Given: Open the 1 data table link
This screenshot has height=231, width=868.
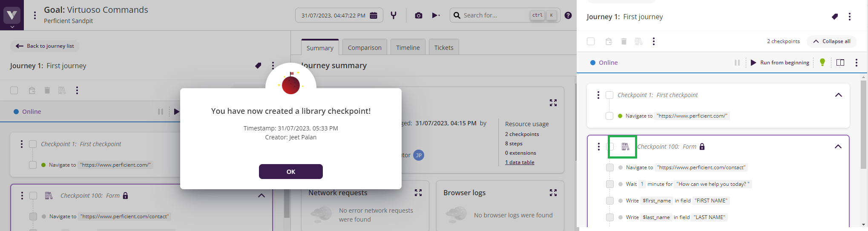Looking at the screenshot, I should 520,162.
